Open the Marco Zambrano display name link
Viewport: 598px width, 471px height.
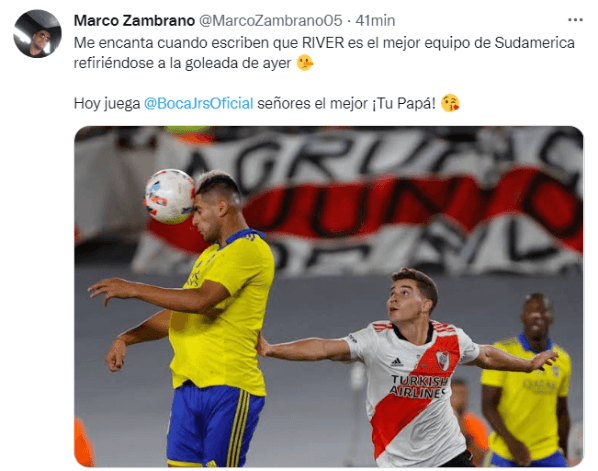tap(134, 21)
